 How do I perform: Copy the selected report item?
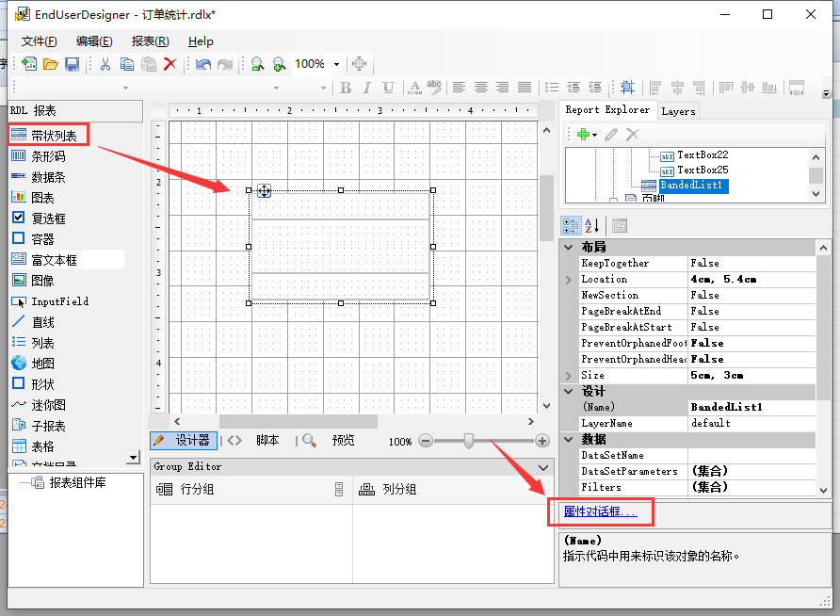coord(127,64)
